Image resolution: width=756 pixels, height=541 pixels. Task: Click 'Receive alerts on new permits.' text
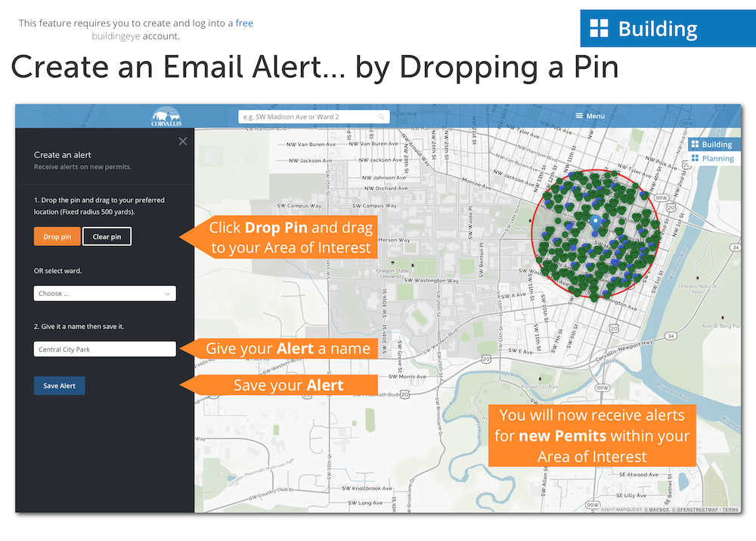point(82,167)
